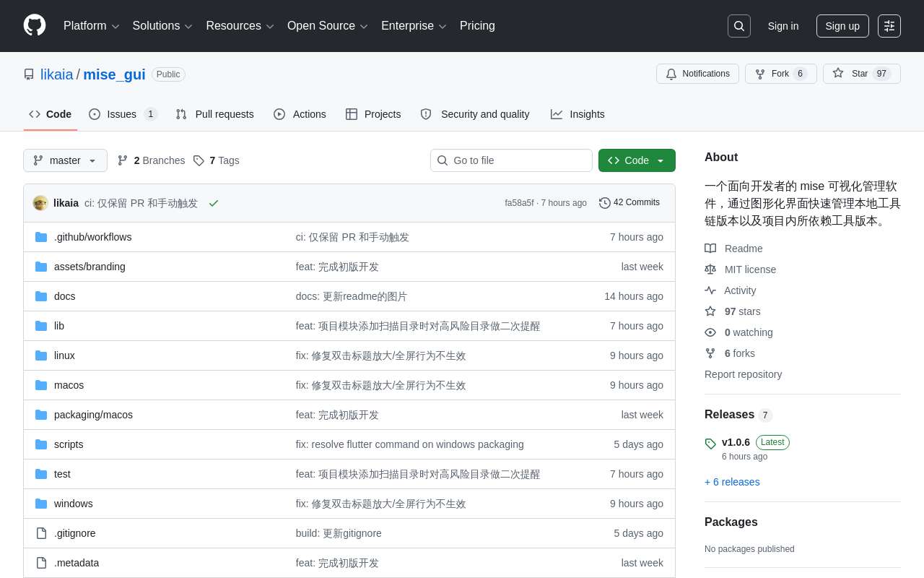
Task: Focus the Go to file field
Action: coord(511,160)
